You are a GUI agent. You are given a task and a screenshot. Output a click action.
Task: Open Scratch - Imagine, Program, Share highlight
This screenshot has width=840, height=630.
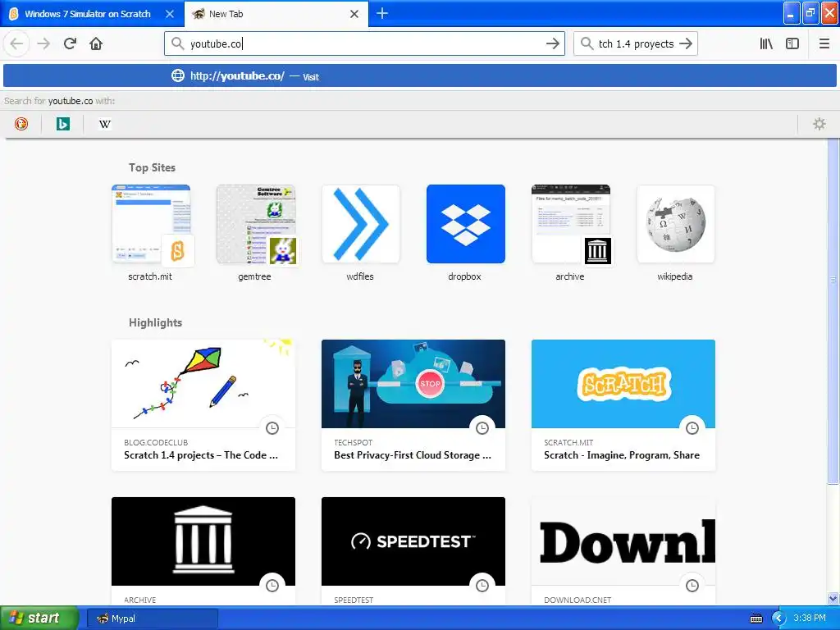pyautogui.click(x=623, y=405)
